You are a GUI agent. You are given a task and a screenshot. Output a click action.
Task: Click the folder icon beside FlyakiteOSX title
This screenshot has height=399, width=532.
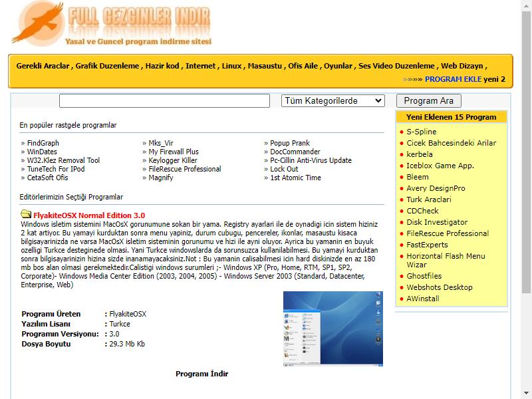coord(26,214)
